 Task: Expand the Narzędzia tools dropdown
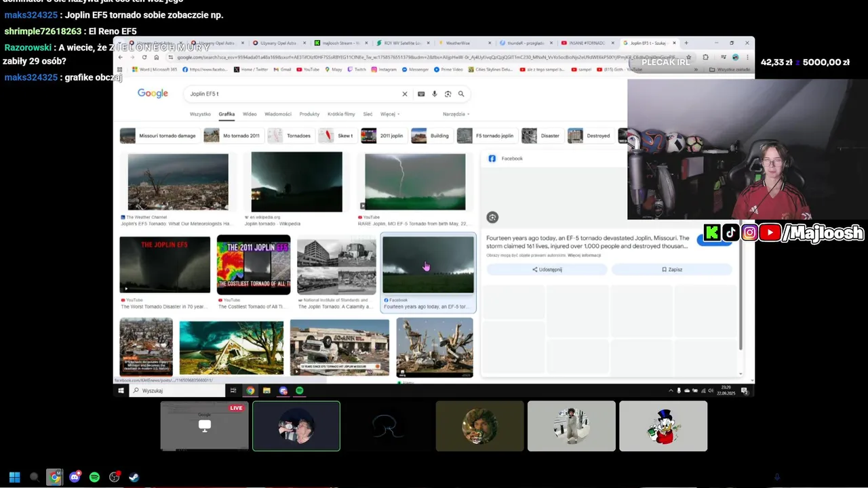coord(456,114)
